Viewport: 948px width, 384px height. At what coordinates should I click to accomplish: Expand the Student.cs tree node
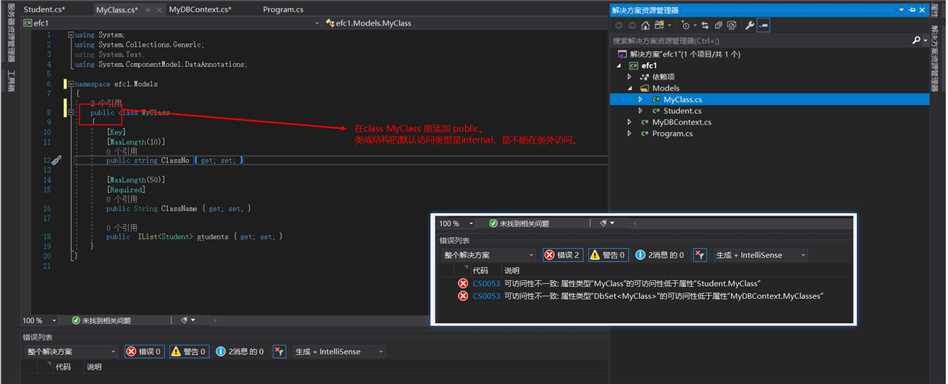[640, 111]
